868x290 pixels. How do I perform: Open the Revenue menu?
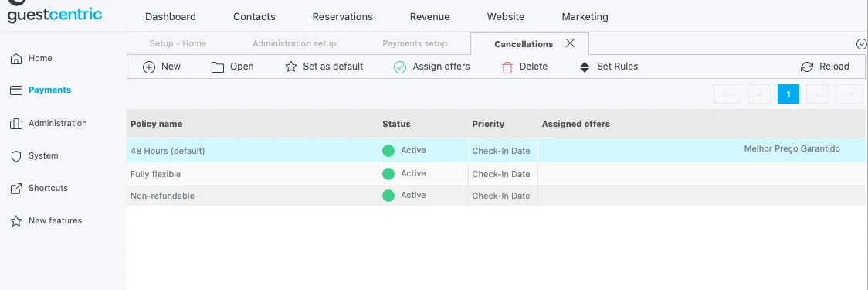[429, 17]
